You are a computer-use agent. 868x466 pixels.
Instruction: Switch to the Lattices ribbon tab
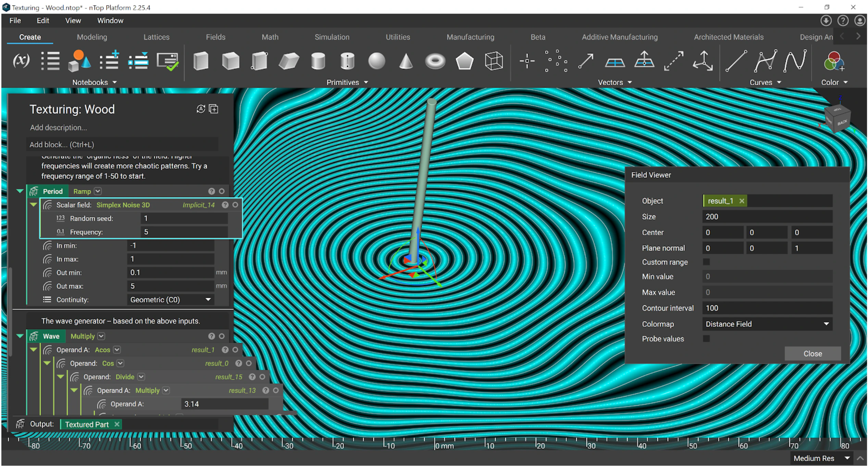(x=156, y=37)
